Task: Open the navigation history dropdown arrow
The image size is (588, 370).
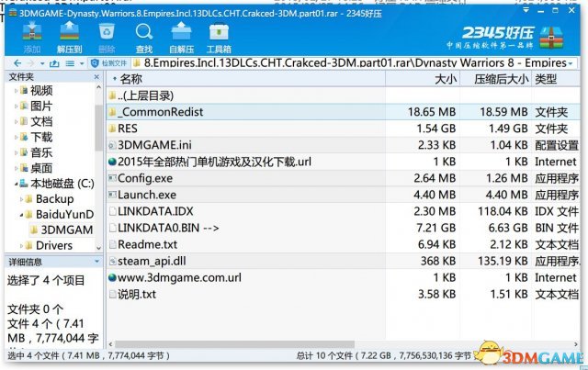Action: tap(42, 63)
